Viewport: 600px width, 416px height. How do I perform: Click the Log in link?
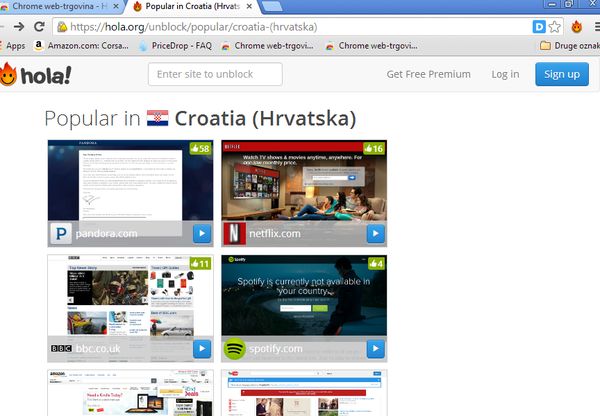click(x=505, y=74)
